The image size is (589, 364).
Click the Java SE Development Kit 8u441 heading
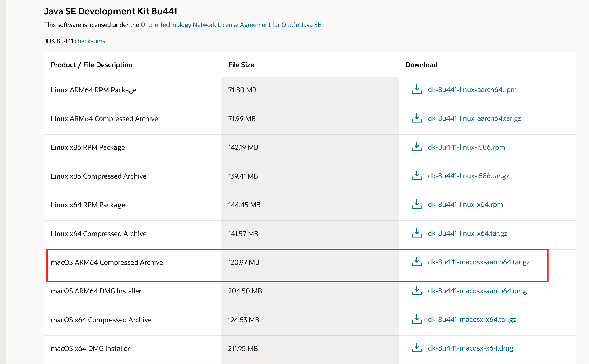111,11
